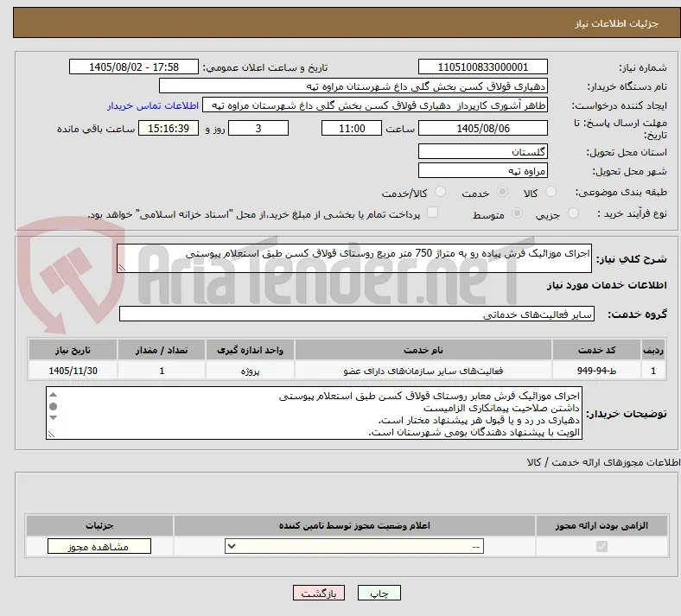Click the جزئیات column header
The width and height of the screenshot is (681, 616).
tap(99, 525)
